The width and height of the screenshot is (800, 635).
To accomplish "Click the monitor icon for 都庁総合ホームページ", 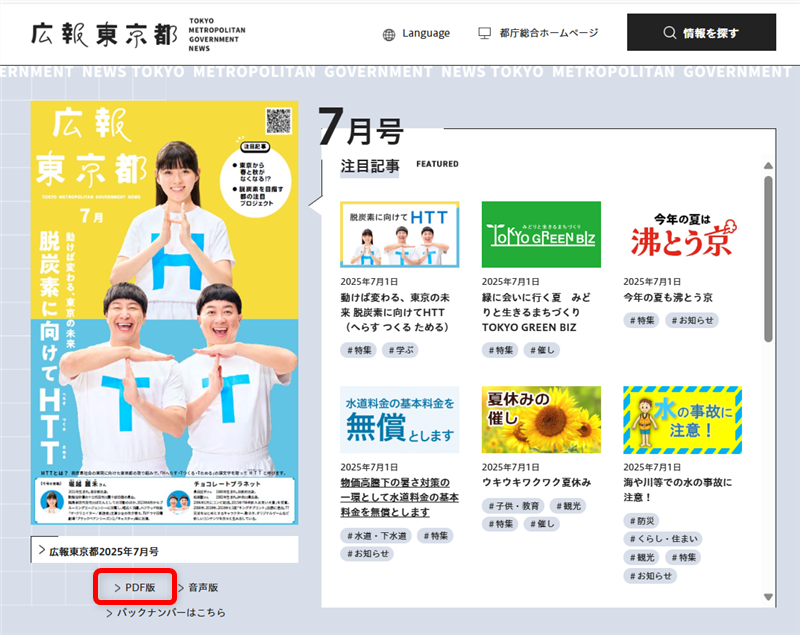I will (485, 33).
